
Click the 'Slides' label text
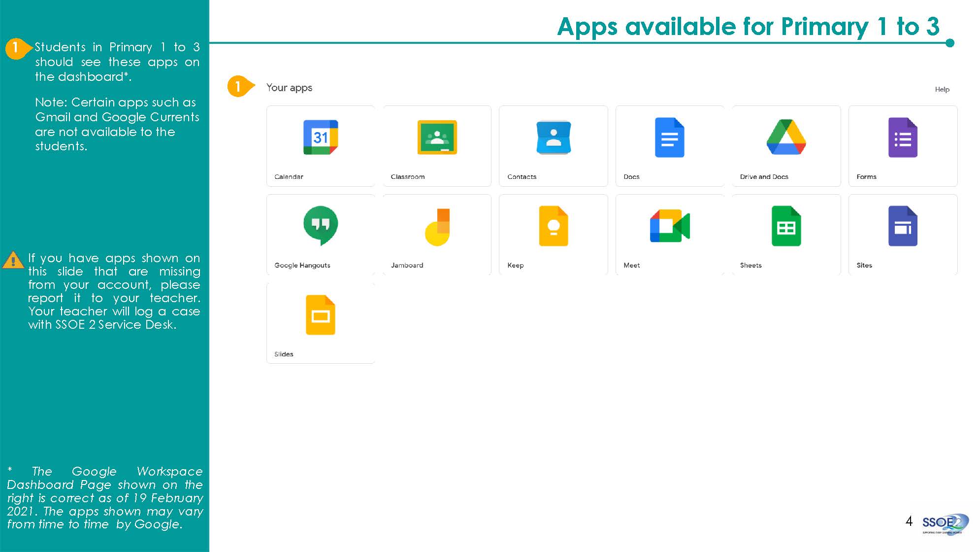[284, 354]
